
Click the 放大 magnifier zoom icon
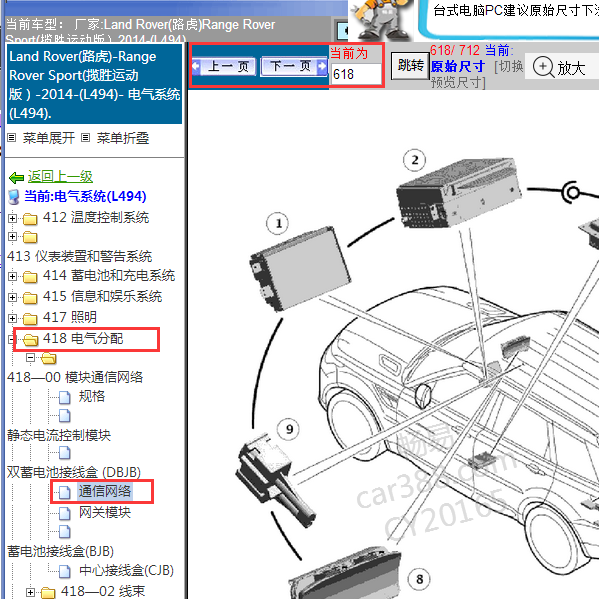(543, 67)
